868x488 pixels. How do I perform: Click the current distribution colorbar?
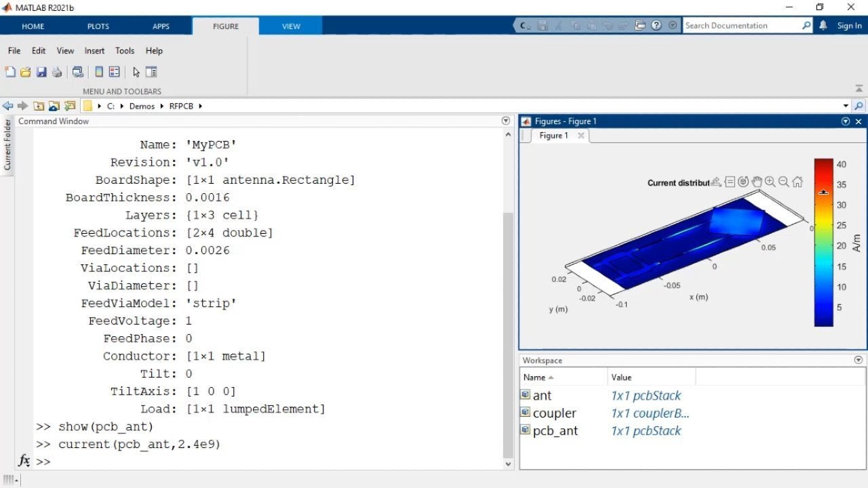pos(823,243)
